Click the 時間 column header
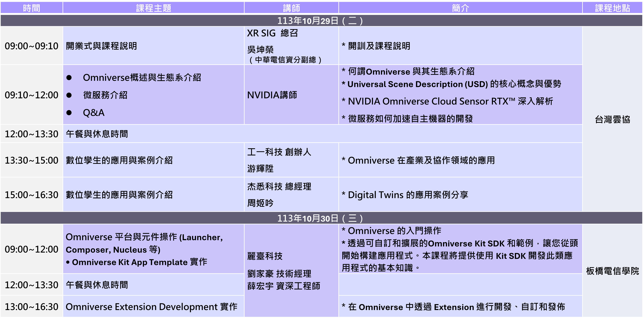The width and height of the screenshot is (644, 318). 31,8
